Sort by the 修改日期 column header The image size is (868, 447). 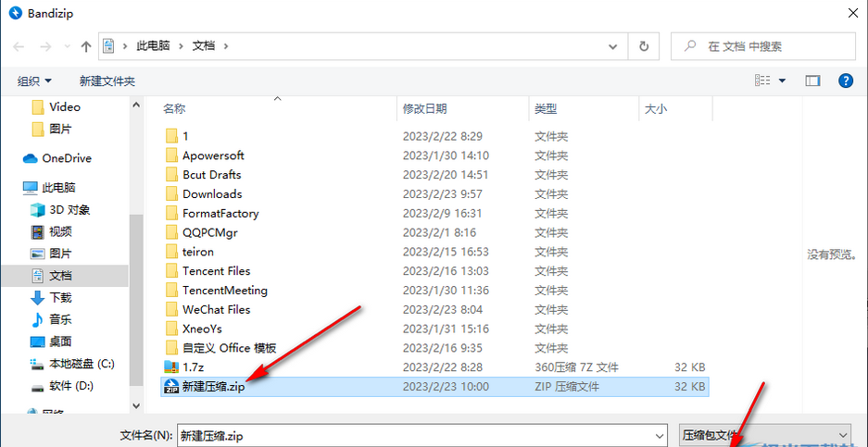pos(425,109)
